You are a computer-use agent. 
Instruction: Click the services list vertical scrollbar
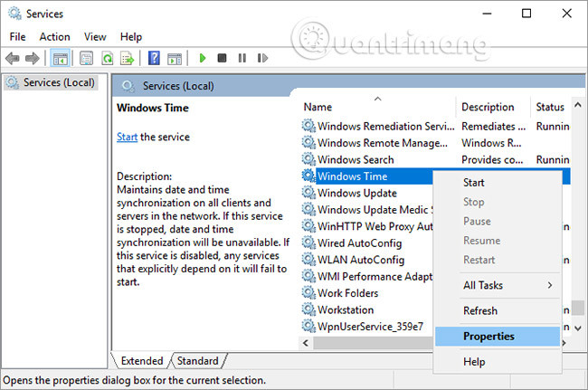click(x=579, y=226)
